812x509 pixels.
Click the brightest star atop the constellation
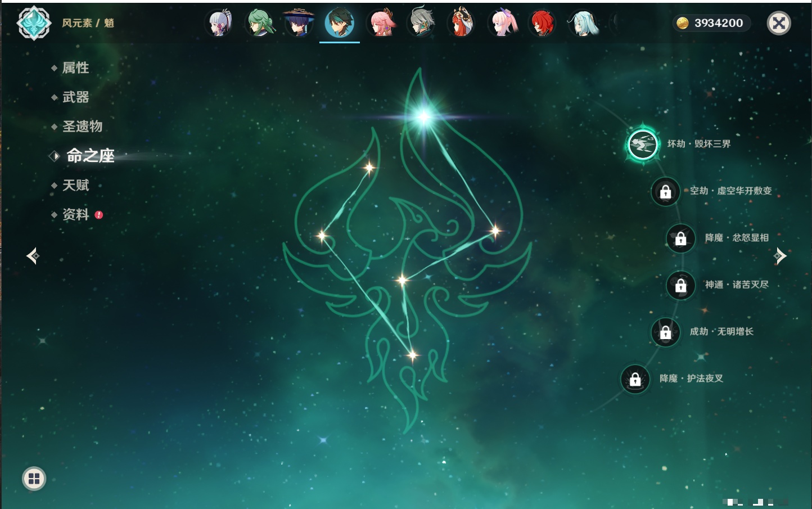coord(424,116)
